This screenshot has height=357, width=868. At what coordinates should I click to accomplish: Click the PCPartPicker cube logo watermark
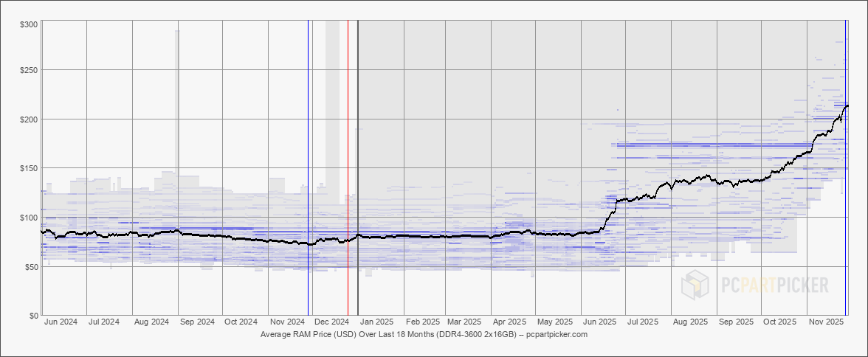pyautogui.click(x=695, y=285)
